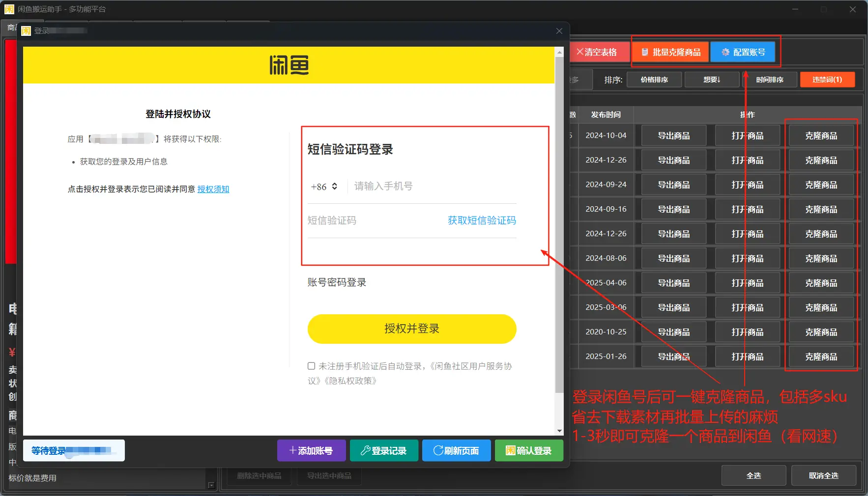Click 导出商品 in the 2024-09-24 row
Image resolution: width=868 pixels, height=496 pixels.
pos(674,185)
